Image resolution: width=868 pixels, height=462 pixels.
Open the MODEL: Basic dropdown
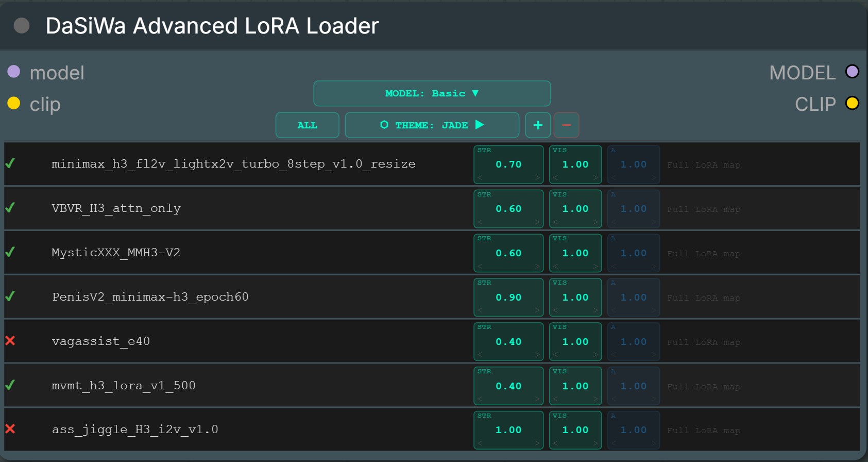[x=432, y=93]
